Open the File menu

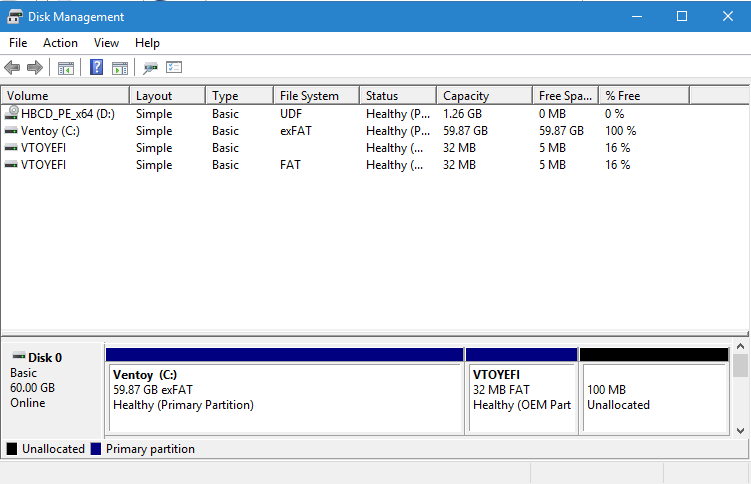tap(18, 43)
